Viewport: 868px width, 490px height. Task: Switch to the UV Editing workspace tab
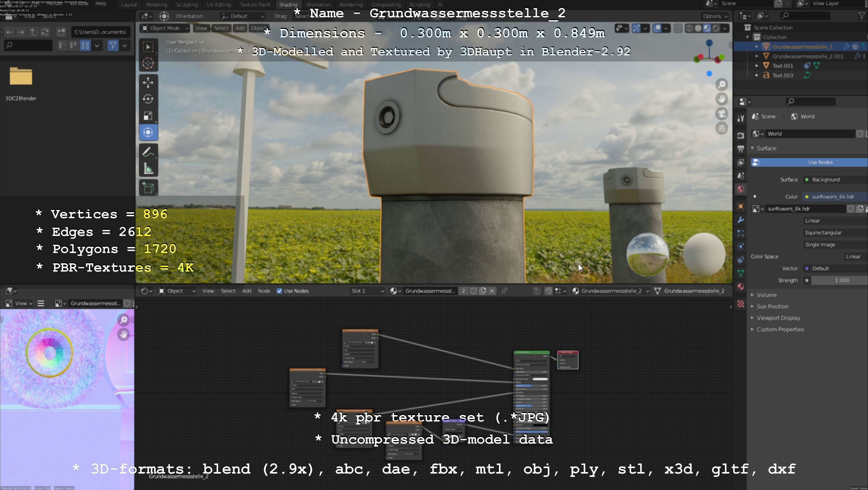[x=219, y=5]
